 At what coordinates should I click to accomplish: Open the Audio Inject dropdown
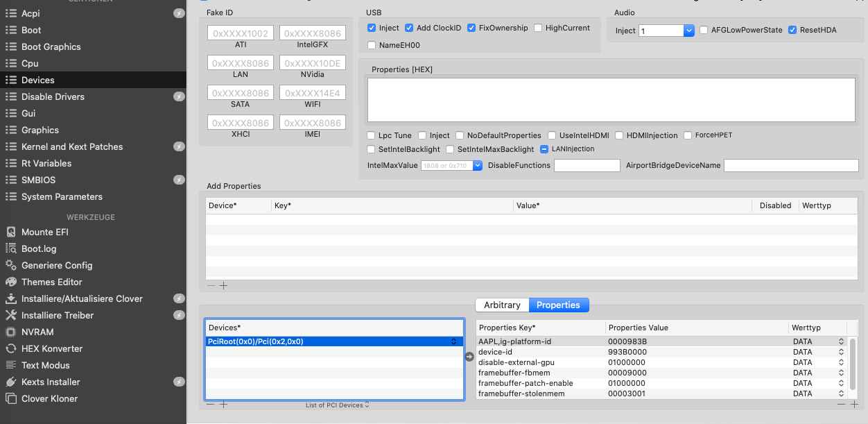pyautogui.click(x=688, y=31)
